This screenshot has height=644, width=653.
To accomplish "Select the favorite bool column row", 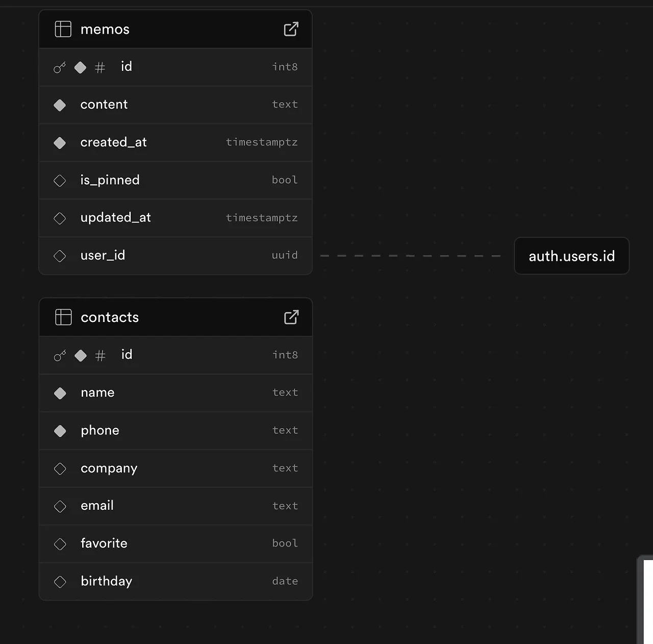I will pyautogui.click(x=176, y=544).
